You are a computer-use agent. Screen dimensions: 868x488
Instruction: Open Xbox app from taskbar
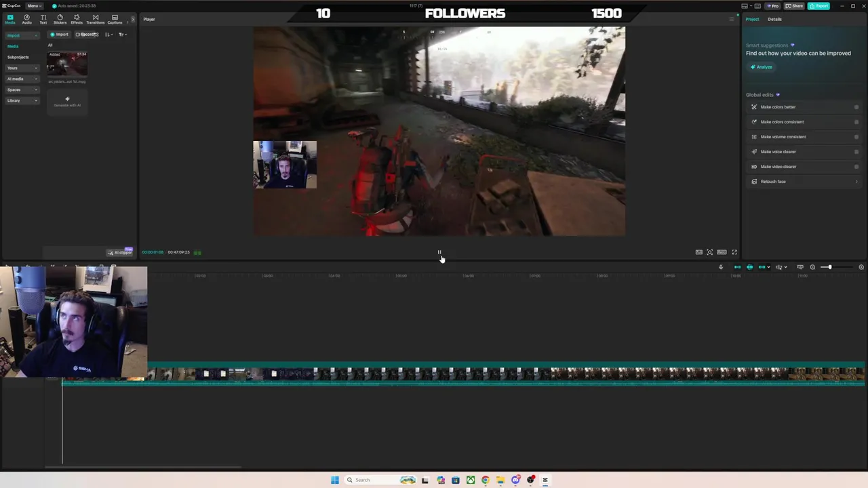pos(471,480)
